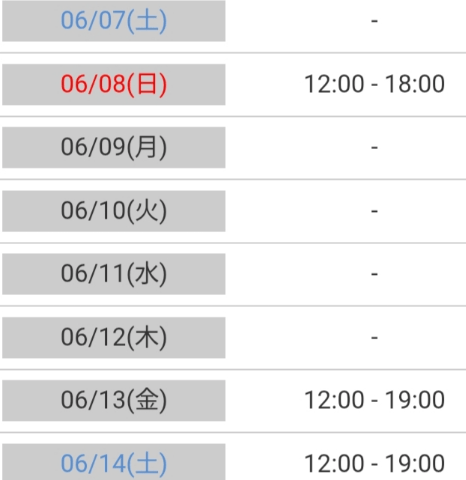466x480 pixels.
Task: Click the 06/09(月) date label
Action: [x=114, y=147]
